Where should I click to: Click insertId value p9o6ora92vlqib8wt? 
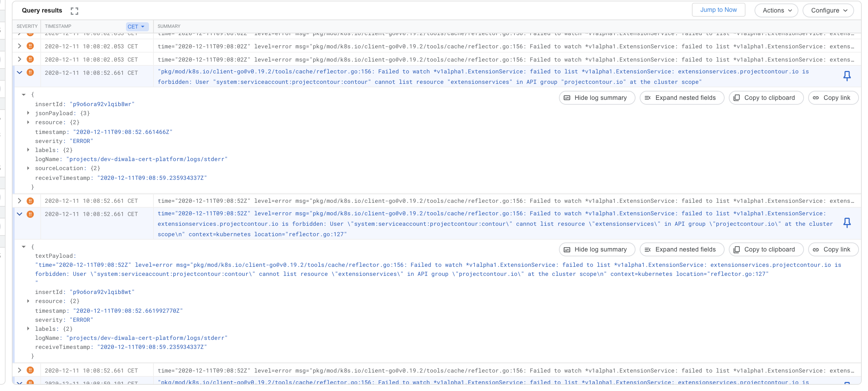pyautogui.click(x=102, y=292)
